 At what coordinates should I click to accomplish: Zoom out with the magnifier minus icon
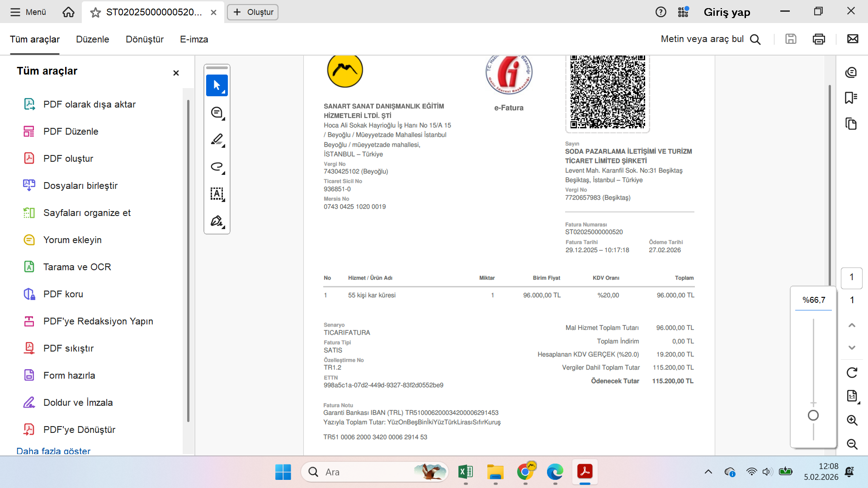pos(852,444)
